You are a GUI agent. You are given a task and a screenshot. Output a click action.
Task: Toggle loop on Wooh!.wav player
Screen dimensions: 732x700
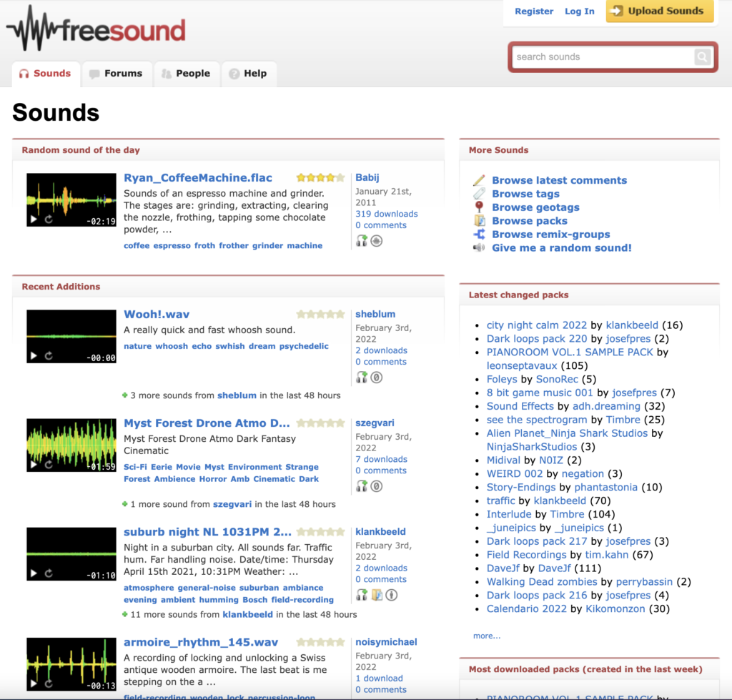[x=49, y=356]
